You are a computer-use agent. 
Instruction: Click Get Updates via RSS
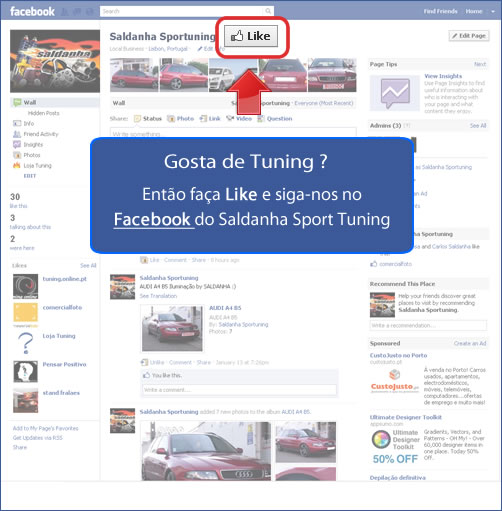click(x=38, y=438)
